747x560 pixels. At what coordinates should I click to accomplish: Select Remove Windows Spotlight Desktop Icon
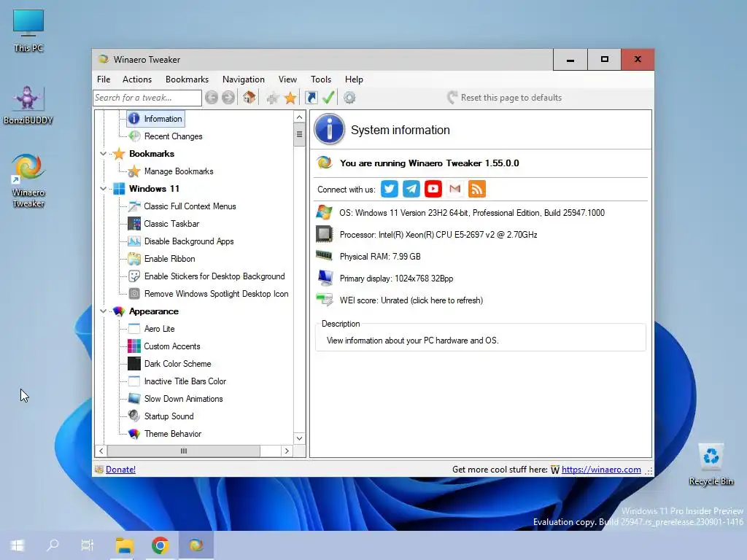pyautogui.click(x=216, y=294)
